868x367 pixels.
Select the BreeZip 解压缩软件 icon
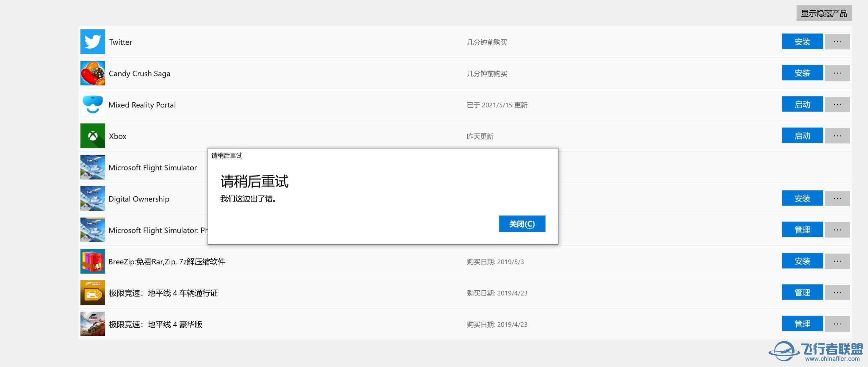tap(92, 261)
